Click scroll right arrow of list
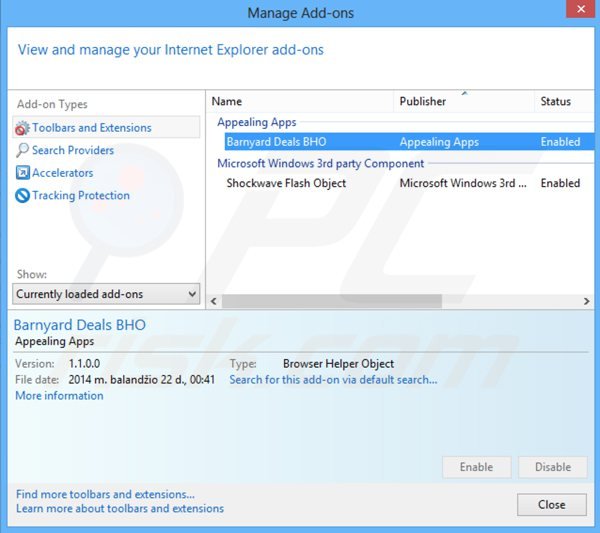The height and width of the screenshot is (533, 600). click(x=586, y=301)
